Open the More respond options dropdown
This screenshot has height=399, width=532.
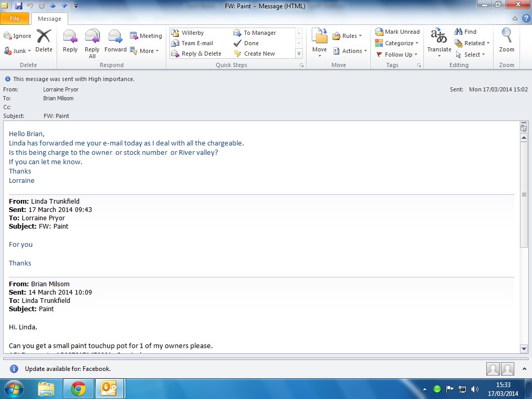(x=144, y=51)
